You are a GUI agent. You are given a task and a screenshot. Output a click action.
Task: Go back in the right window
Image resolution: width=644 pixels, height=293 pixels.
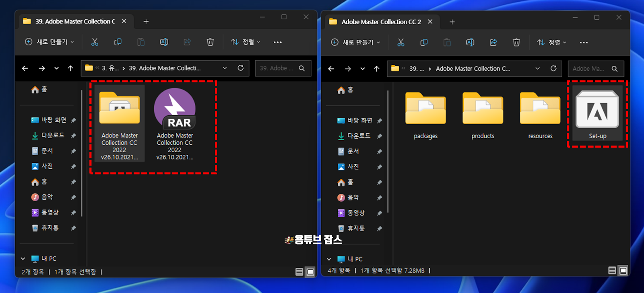tap(331, 69)
